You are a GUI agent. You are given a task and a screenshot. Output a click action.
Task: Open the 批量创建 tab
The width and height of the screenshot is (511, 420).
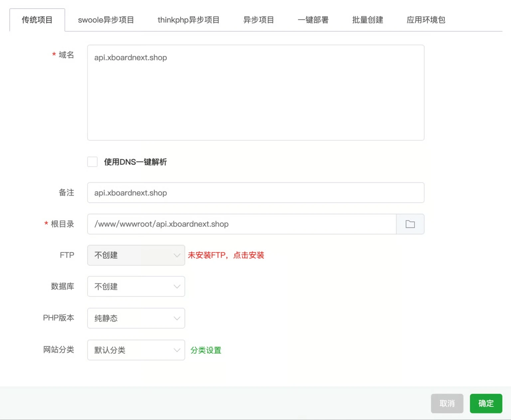click(367, 20)
